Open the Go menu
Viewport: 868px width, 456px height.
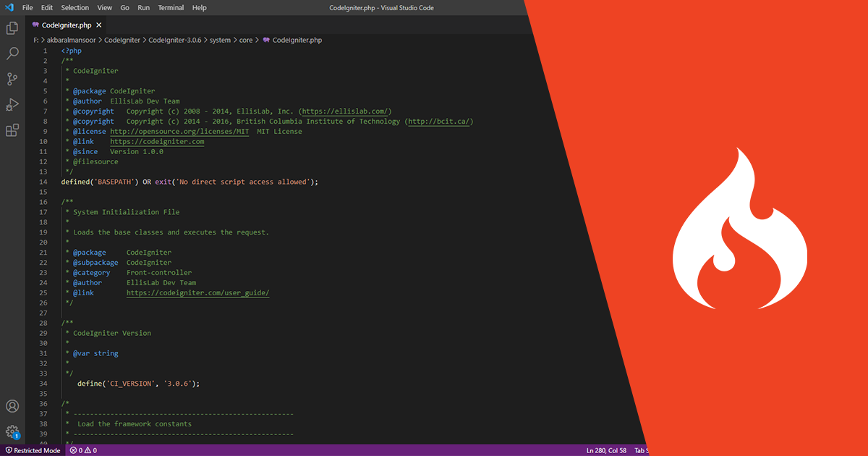pyautogui.click(x=125, y=7)
